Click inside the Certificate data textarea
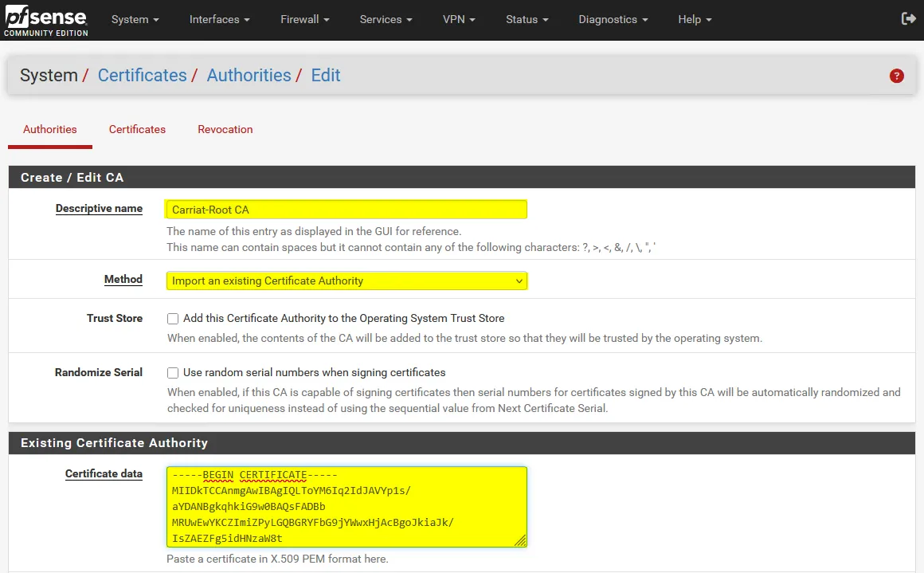The width and height of the screenshot is (924, 573). [346, 507]
